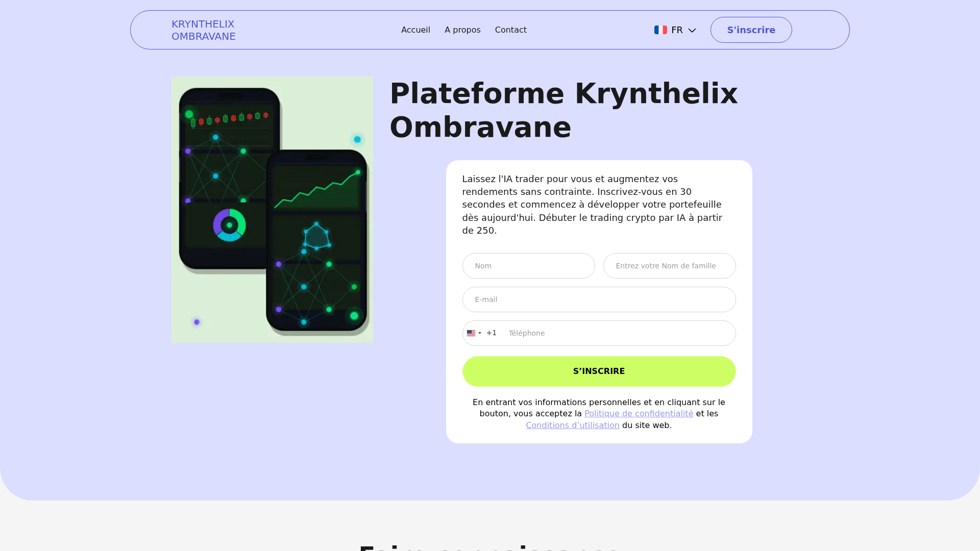Click the paragraph starting "Laissez l'IA trader"
This screenshot has height=551, width=980.
point(592,205)
